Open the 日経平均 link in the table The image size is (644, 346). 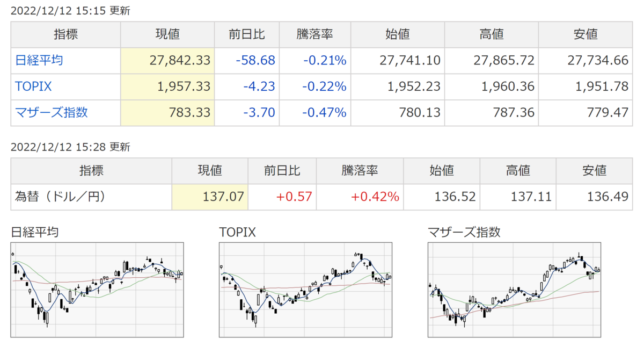39,61
